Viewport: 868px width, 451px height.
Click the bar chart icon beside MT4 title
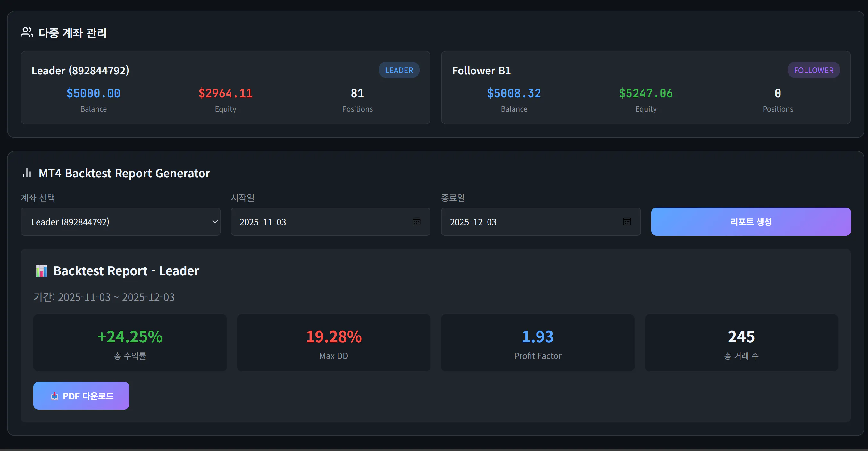click(27, 173)
